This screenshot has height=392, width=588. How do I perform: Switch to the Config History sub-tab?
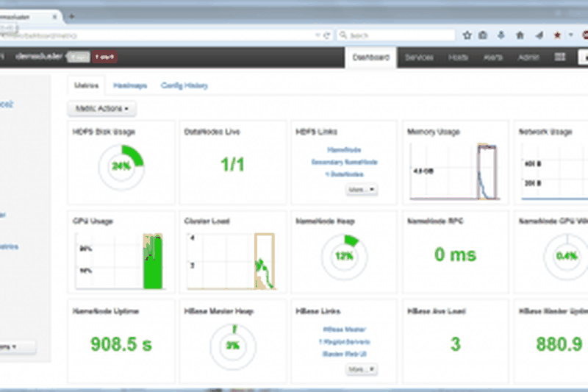[184, 85]
